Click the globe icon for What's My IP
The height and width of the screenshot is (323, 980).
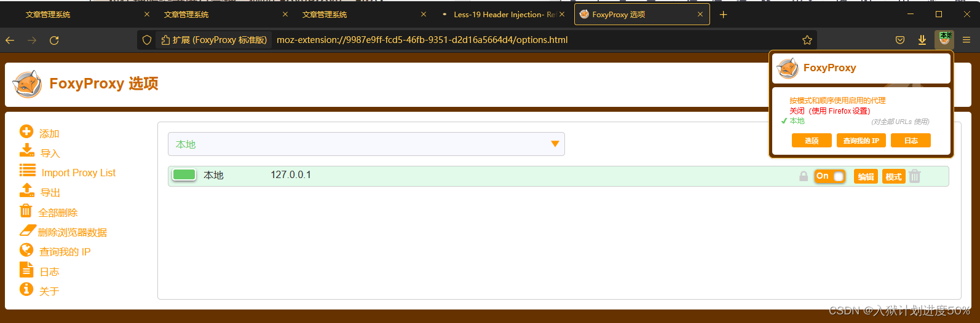(26, 249)
